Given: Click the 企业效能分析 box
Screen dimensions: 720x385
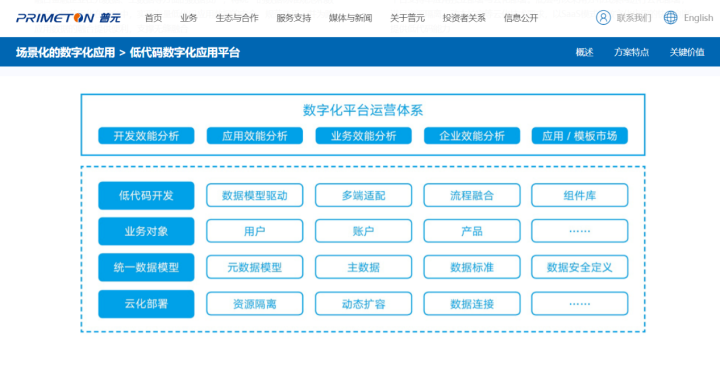Looking at the screenshot, I should (x=472, y=136).
